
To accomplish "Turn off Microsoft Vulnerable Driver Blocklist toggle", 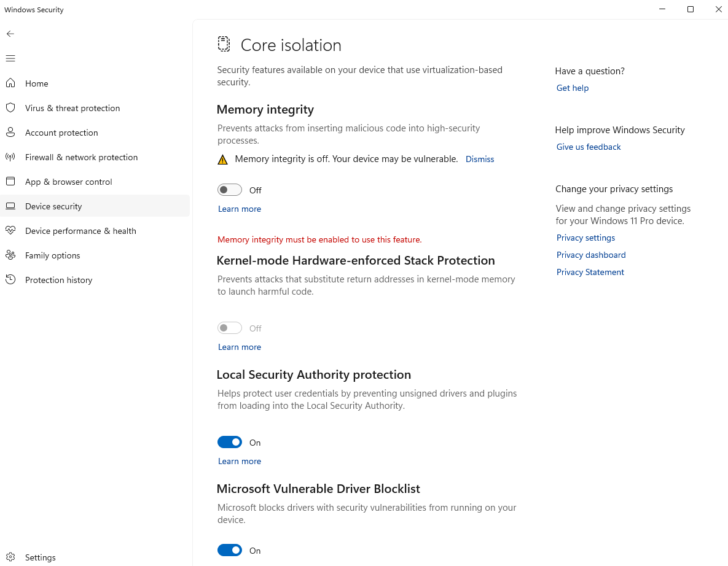I will click(x=230, y=551).
